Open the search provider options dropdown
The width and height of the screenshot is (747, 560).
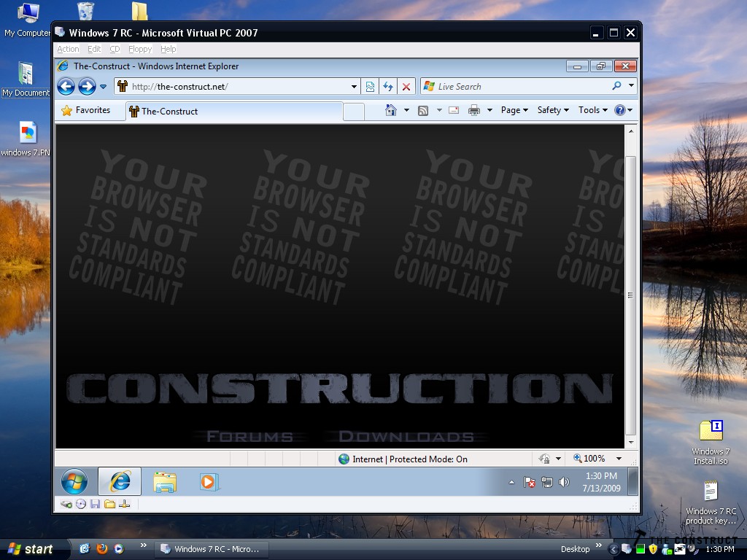631,86
